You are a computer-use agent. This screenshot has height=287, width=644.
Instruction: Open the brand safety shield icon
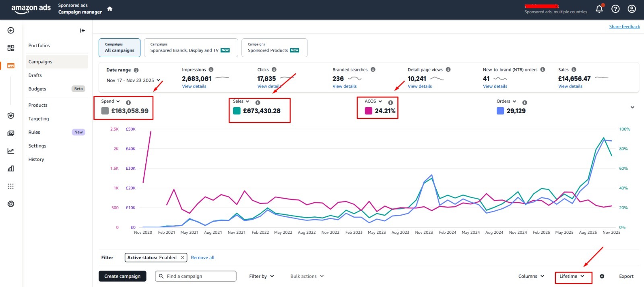[11, 116]
